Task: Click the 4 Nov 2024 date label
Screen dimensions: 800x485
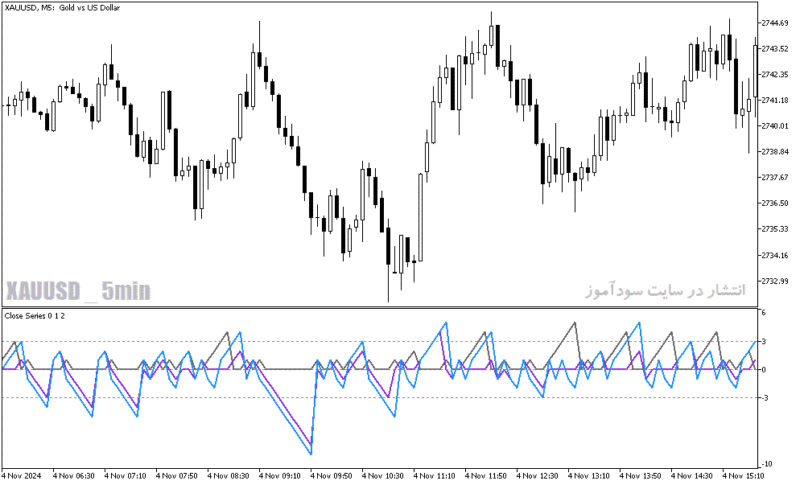Action: pyautogui.click(x=22, y=476)
